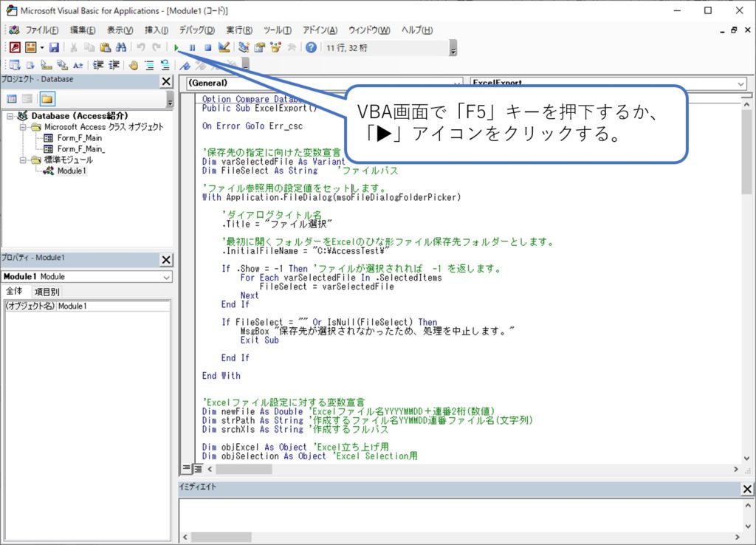Close the イミディエイト window
Image resolution: width=756 pixels, height=545 pixels.
tap(747, 489)
